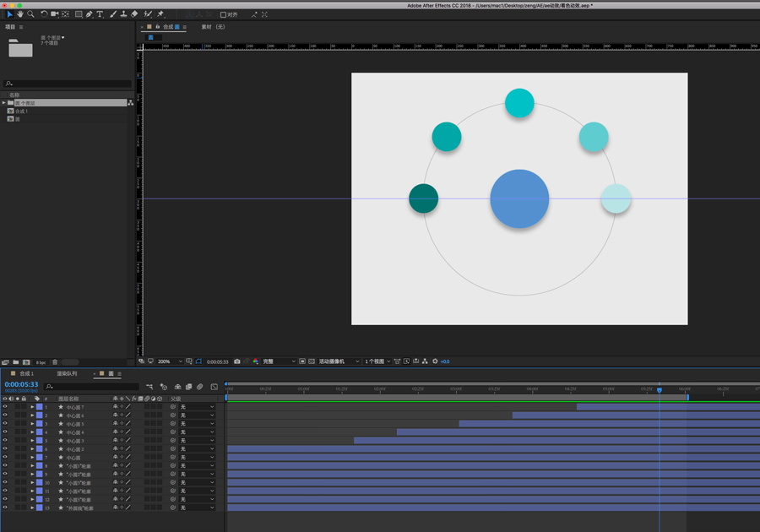Toggle solo box for layer 5
Image resolution: width=760 pixels, height=532 pixels.
click(x=18, y=441)
